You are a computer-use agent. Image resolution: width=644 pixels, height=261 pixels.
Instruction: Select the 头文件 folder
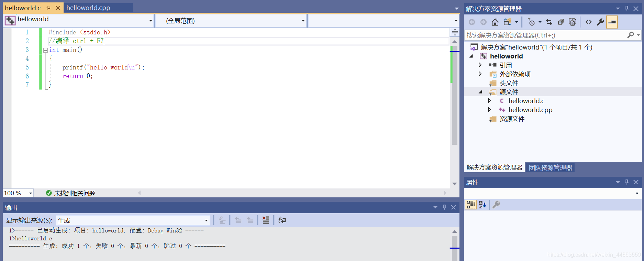tap(509, 83)
